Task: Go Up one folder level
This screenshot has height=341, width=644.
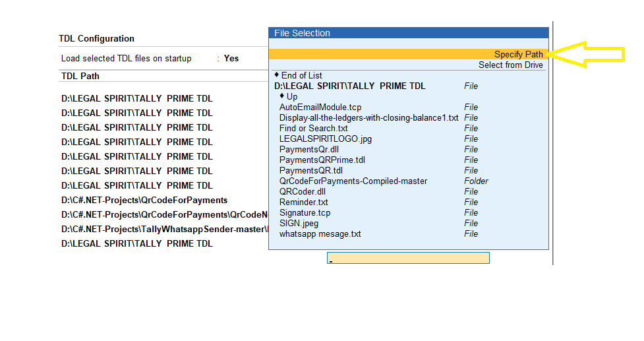Action: (291, 96)
